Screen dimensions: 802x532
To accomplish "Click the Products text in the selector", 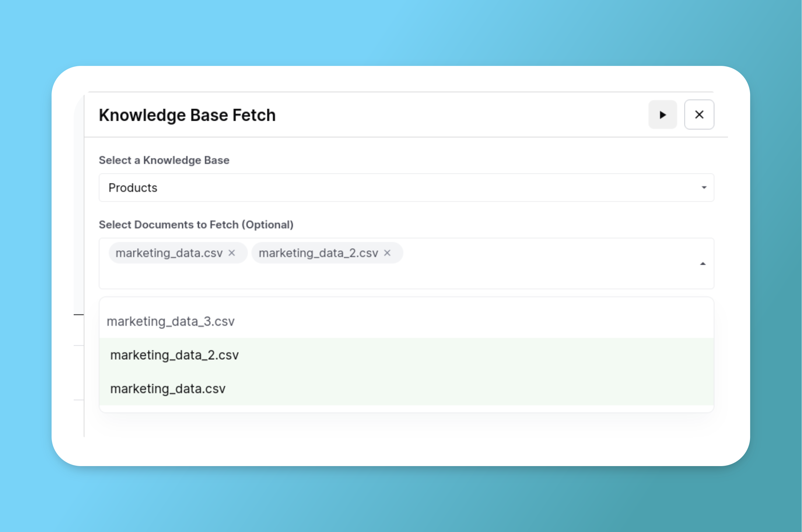I will 133,188.
